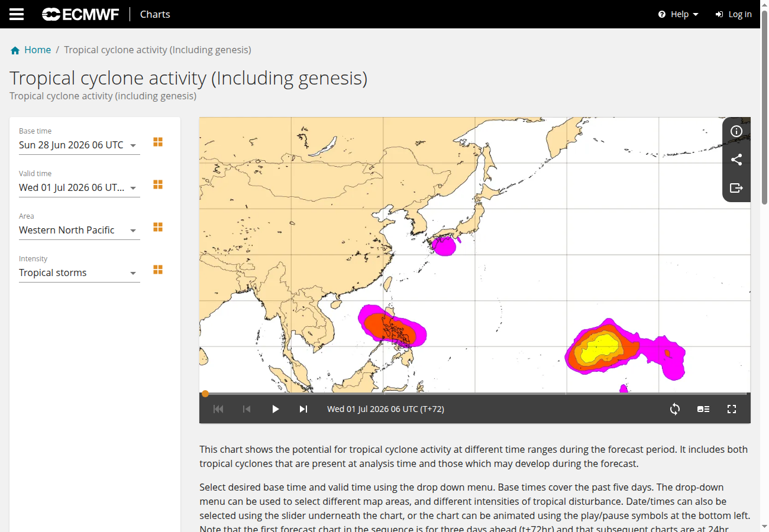Play the forecast animation
The width and height of the screenshot is (769, 532).
tap(275, 409)
